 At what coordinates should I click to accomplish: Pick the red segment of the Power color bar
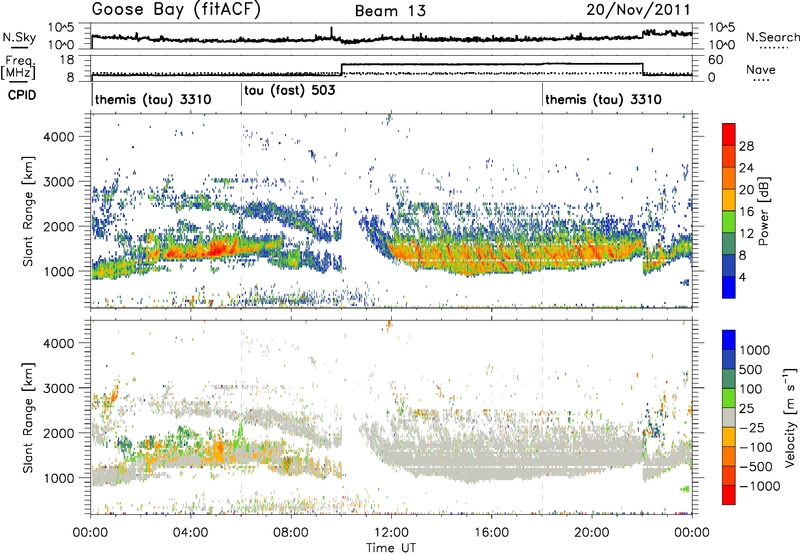[729, 134]
